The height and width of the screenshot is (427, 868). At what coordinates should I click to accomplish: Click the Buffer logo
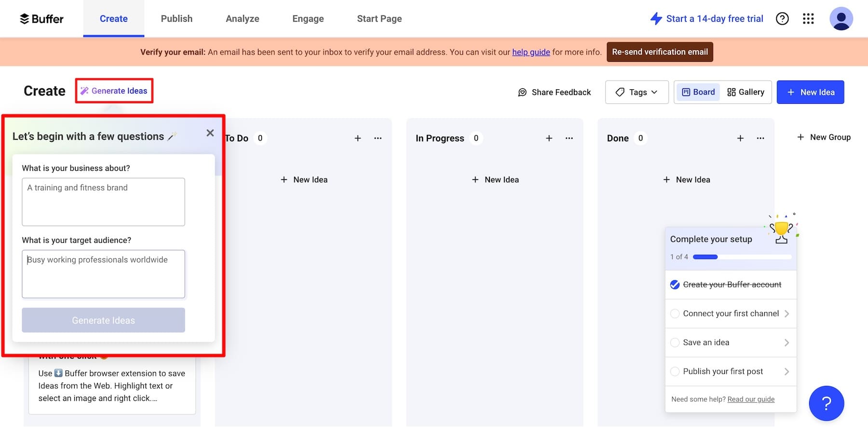click(41, 19)
